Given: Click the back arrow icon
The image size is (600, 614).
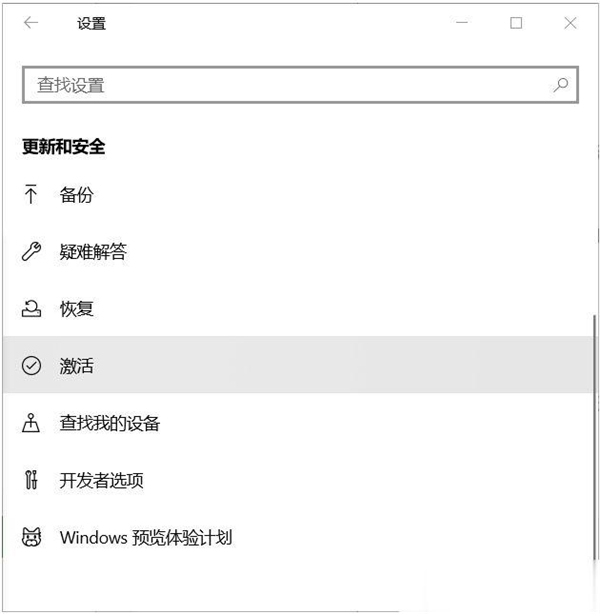Looking at the screenshot, I should pyautogui.click(x=31, y=23).
